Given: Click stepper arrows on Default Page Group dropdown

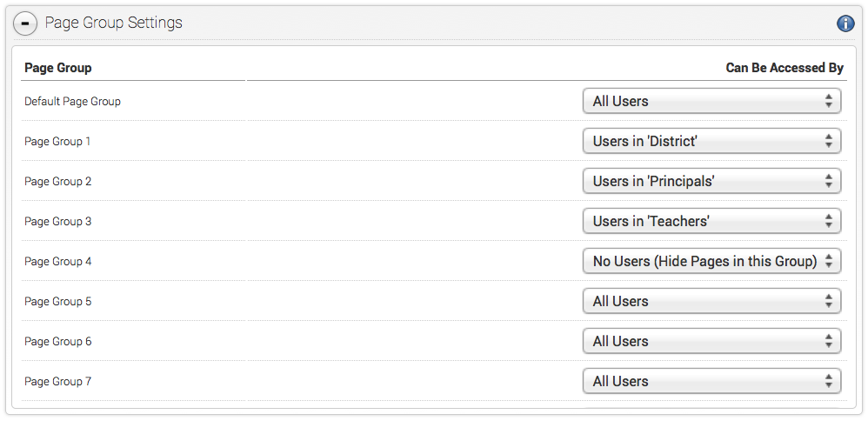Looking at the screenshot, I should pyautogui.click(x=828, y=102).
